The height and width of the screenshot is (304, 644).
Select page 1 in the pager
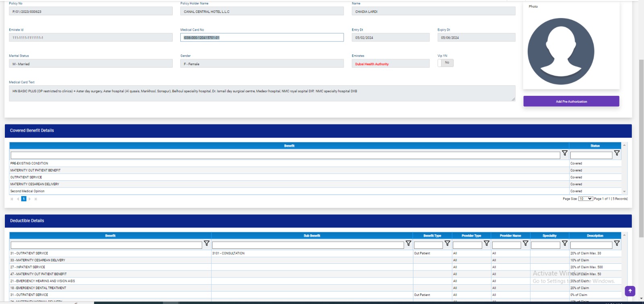coord(24,199)
